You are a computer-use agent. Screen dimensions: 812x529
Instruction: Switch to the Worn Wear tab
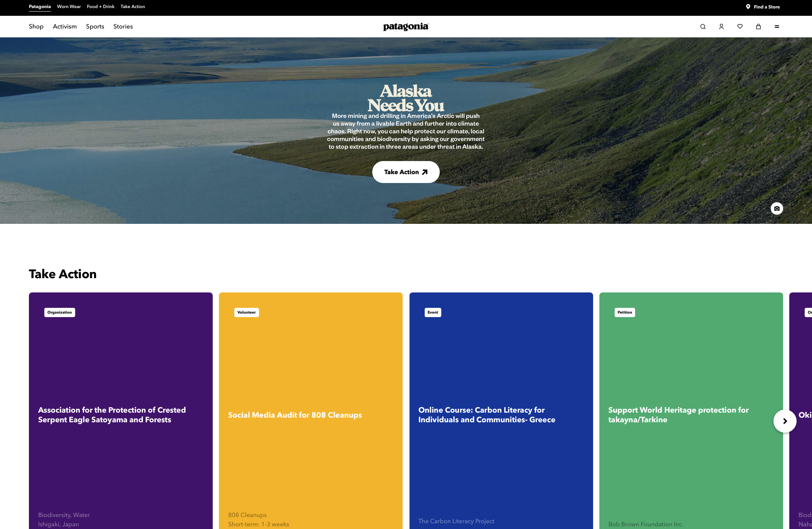point(69,7)
